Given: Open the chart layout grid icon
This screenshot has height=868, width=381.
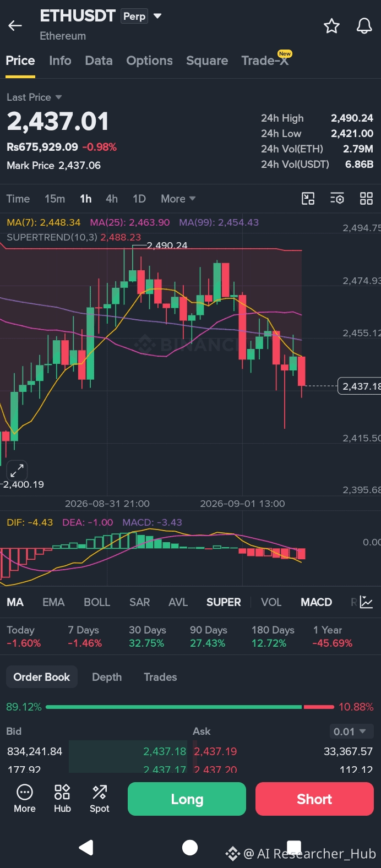Looking at the screenshot, I should coord(366,199).
